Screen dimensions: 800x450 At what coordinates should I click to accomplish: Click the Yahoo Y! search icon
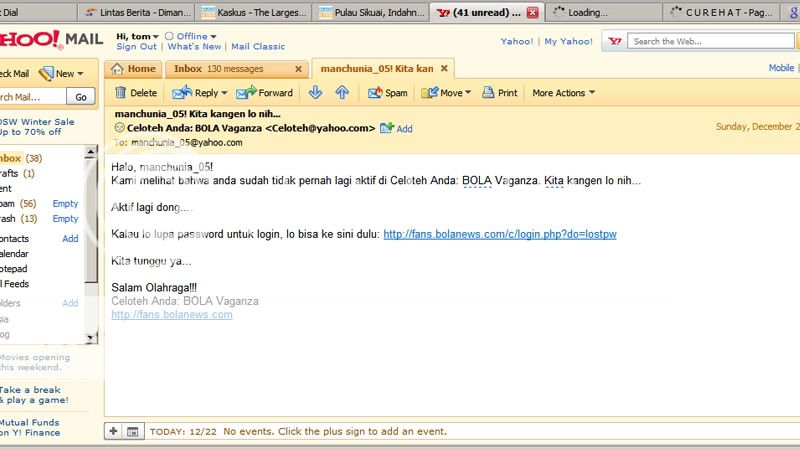pyautogui.click(x=615, y=41)
